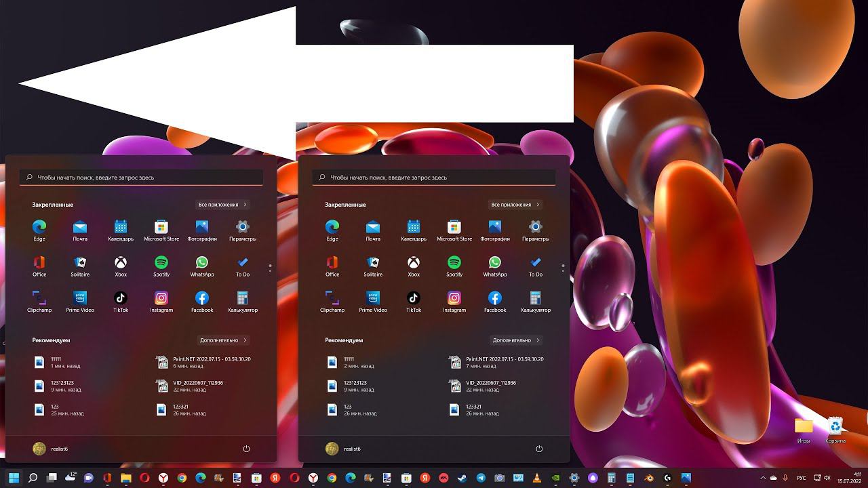The height and width of the screenshot is (488, 868).
Task: Launch Spotify from the right Start menu
Action: pyautogui.click(x=454, y=266)
